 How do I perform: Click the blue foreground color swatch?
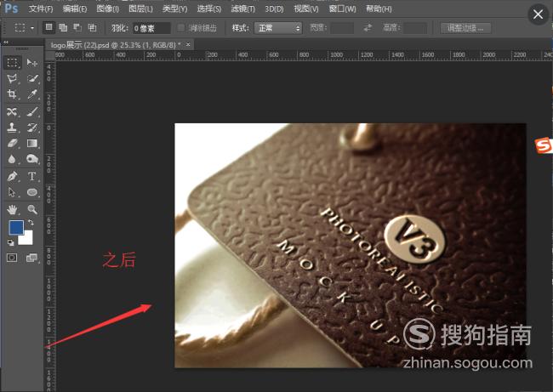16,227
